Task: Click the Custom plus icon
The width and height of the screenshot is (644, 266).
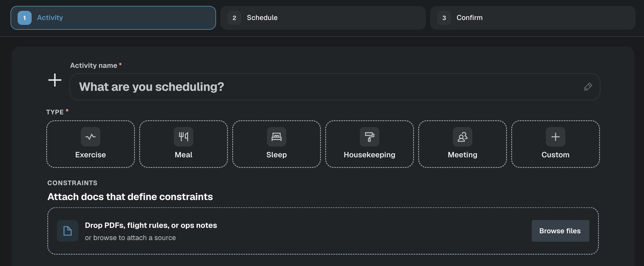Action: (x=556, y=137)
